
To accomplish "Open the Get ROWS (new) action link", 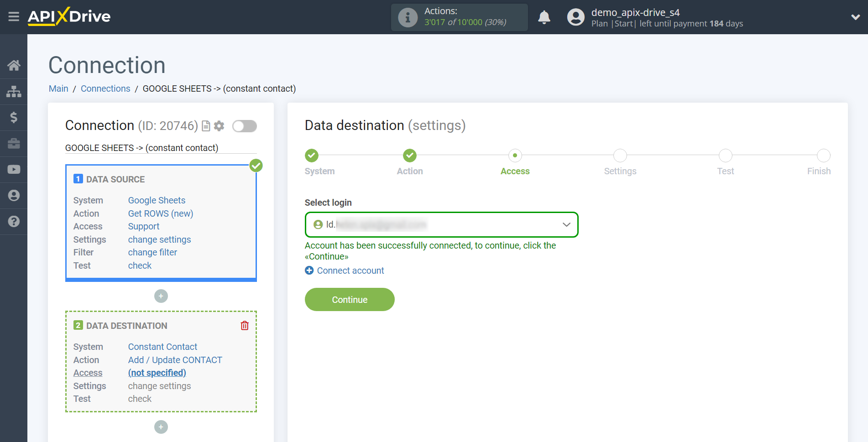I will click(x=161, y=213).
